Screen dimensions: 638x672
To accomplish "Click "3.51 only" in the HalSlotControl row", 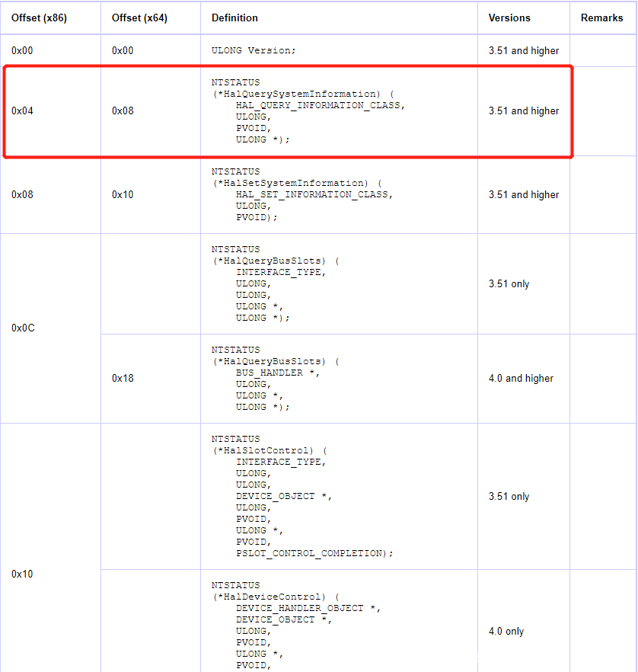I will [x=509, y=496].
